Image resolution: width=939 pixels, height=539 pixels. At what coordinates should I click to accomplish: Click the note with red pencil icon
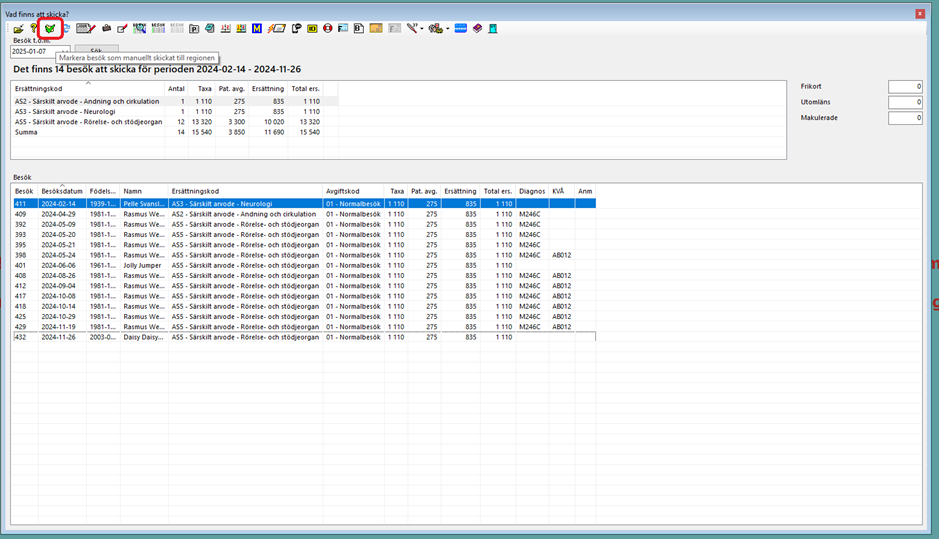coord(122,29)
